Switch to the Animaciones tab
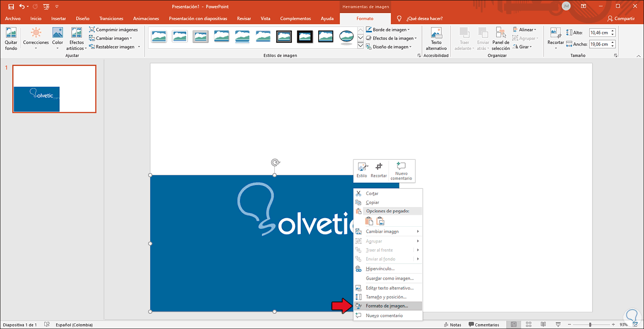Screen dimensions: 644x329 tap(146, 18)
